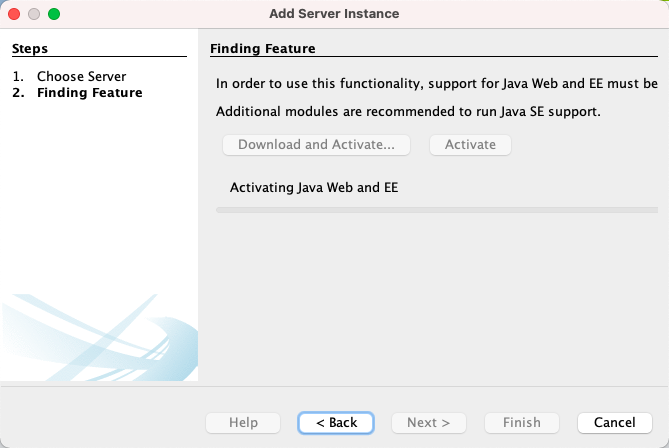Zoom window using green button

point(54,14)
